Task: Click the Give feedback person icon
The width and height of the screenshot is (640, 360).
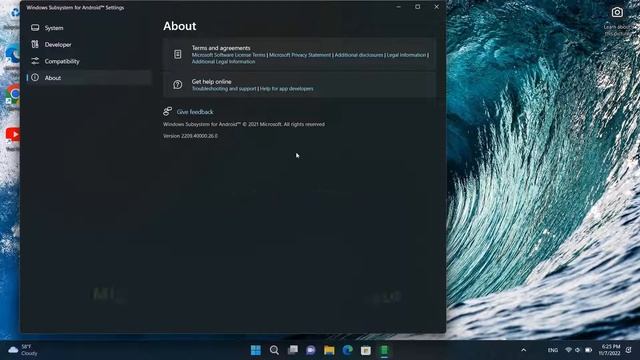Action: click(167, 111)
